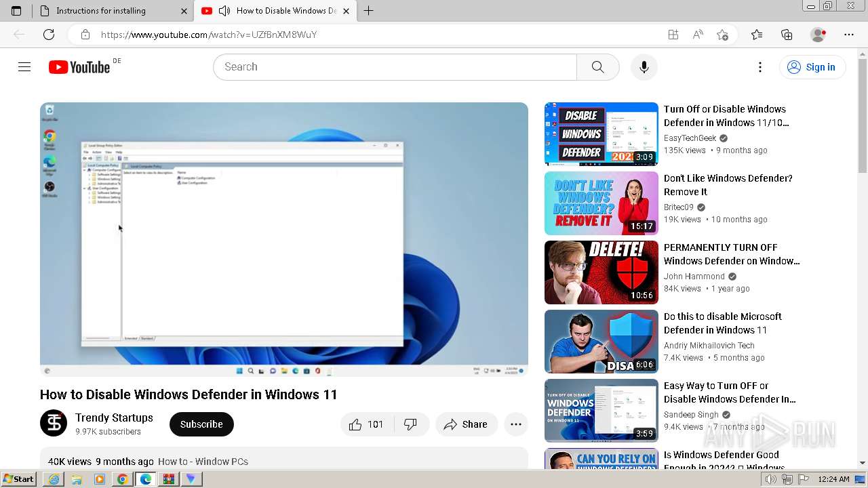Refresh the page in browser
868x488 pixels.
[x=49, y=35]
